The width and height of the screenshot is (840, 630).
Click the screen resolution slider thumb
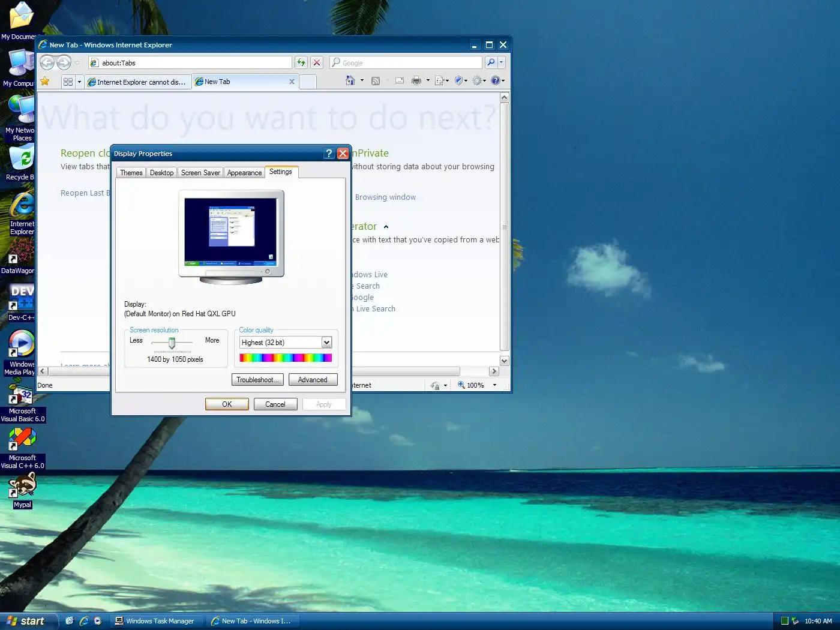click(172, 343)
